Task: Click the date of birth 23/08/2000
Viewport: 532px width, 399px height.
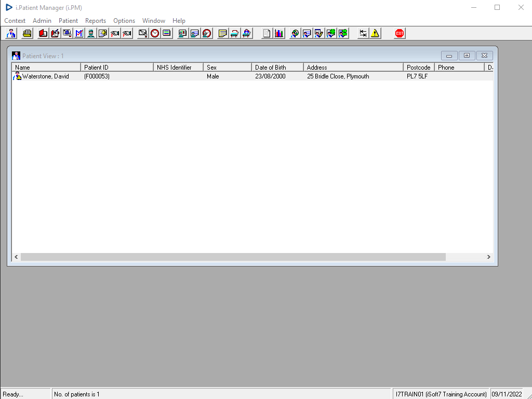Action: (x=270, y=76)
